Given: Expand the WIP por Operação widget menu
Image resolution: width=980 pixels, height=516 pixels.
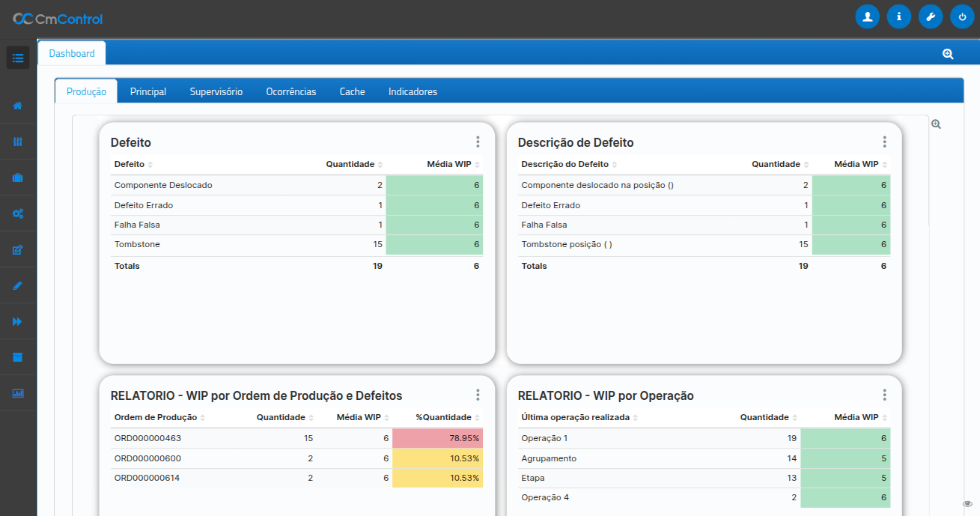Looking at the screenshot, I should pyautogui.click(x=884, y=395).
